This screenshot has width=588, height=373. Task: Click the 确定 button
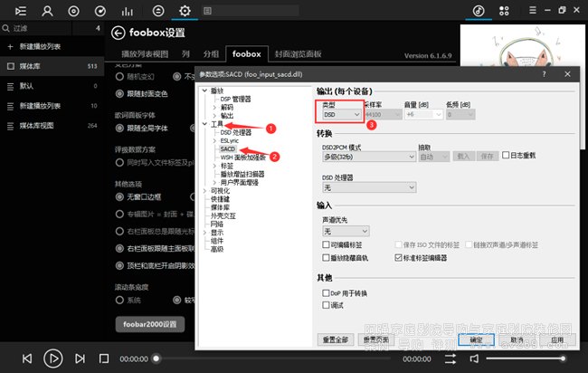pyautogui.click(x=475, y=340)
